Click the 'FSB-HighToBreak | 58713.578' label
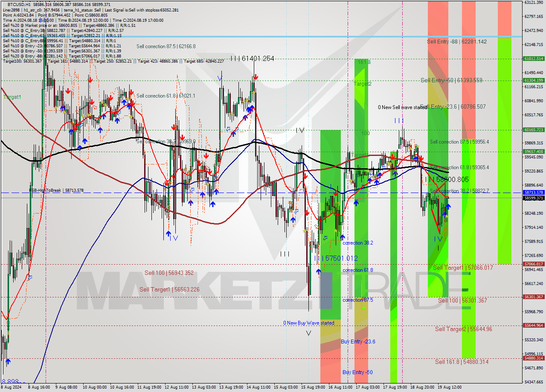Screen dimensions: 546x392 click(x=56, y=190)
